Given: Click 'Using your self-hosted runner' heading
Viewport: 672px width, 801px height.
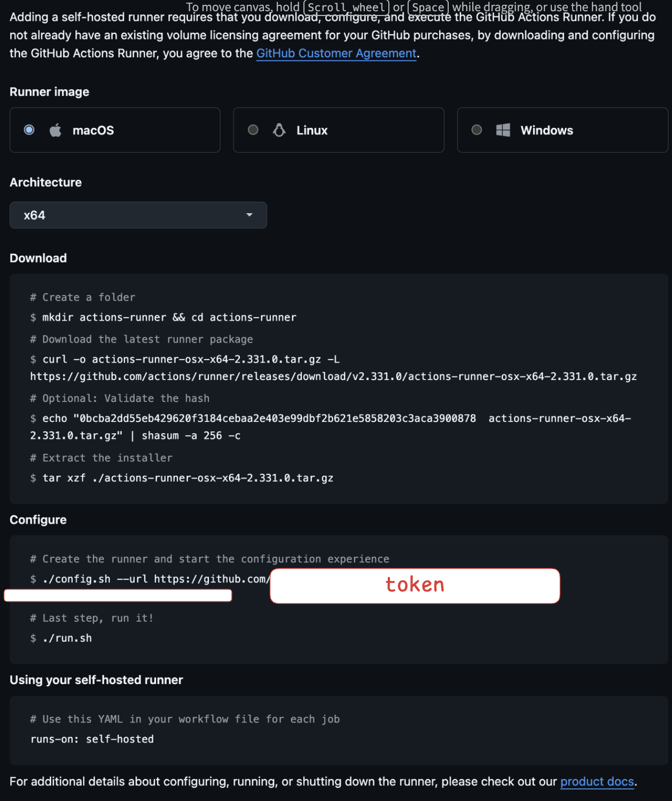Looking at the screenshot, I should tap(96, 680).
